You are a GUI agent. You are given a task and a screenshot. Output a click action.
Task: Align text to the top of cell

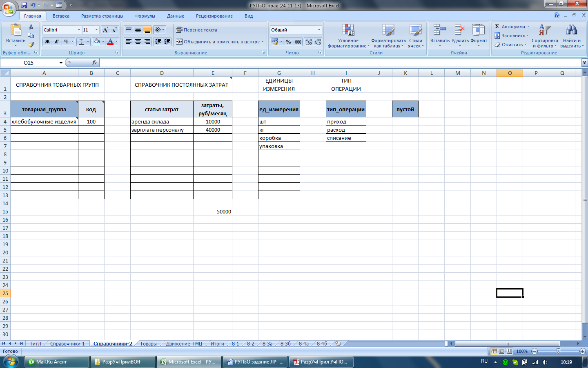tap(129, 30)
